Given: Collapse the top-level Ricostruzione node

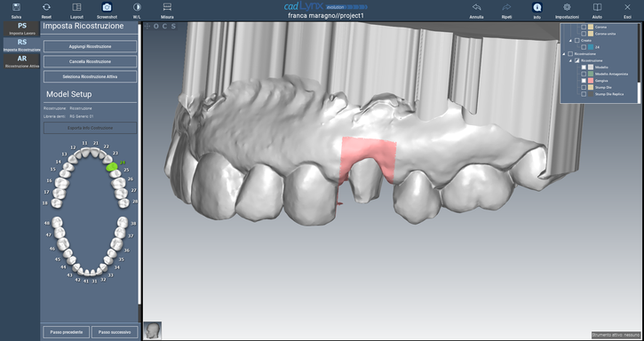Looking at the screenshot, I should [x=563, y=54].
